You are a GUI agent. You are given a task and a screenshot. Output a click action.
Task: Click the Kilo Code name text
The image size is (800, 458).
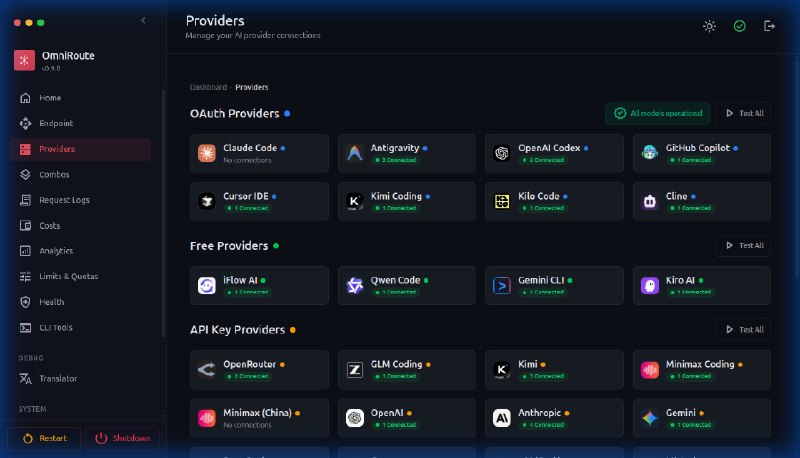[x=539, y=196]
